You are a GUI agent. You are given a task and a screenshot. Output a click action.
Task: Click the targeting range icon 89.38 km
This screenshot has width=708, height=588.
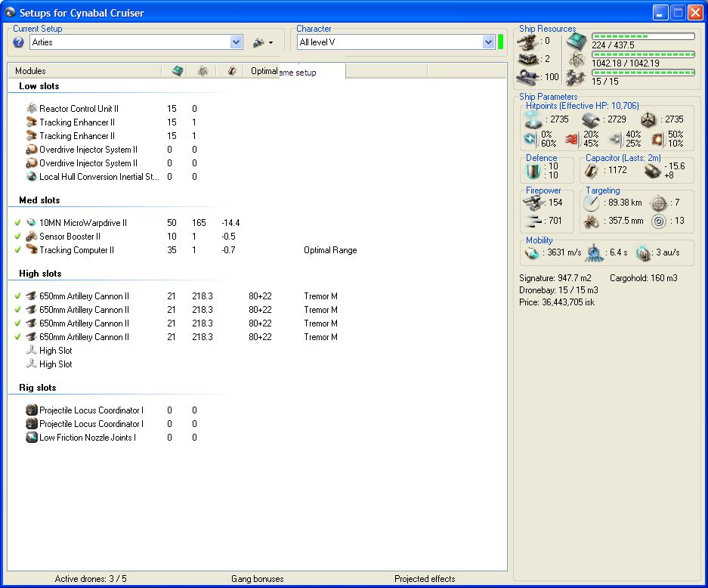coord(591,203)
